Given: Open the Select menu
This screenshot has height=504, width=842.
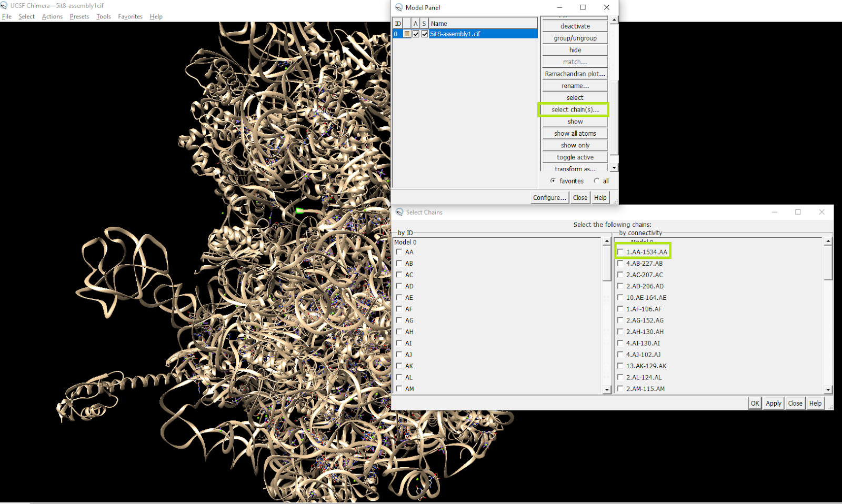Looking at the screenshot, I should click(26, 16).
